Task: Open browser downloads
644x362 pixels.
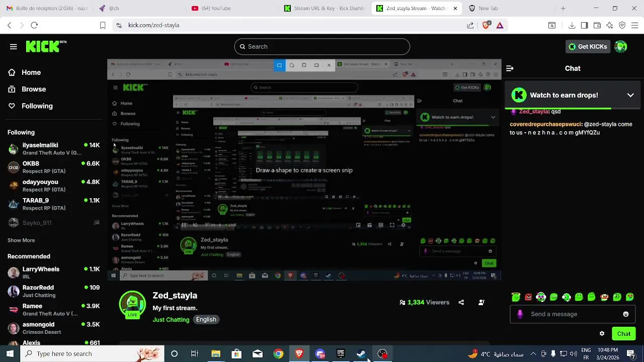Action: coord(572,25)
